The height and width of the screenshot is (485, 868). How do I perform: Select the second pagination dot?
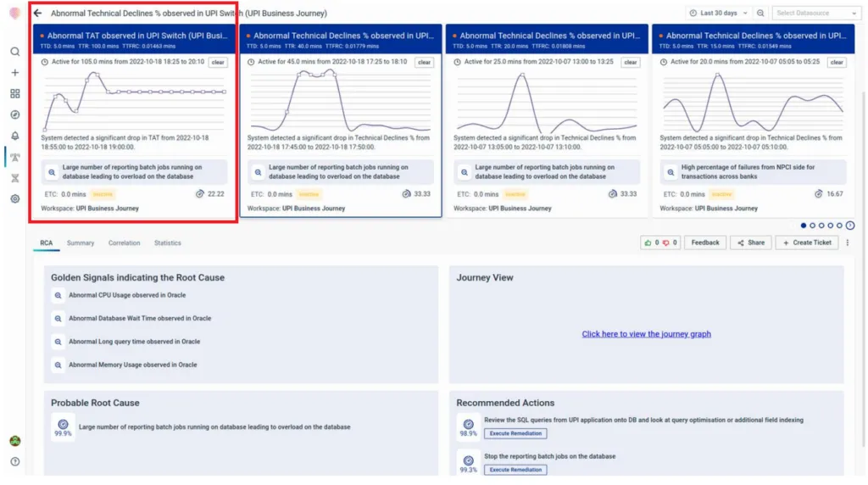[x=812, y=226]
